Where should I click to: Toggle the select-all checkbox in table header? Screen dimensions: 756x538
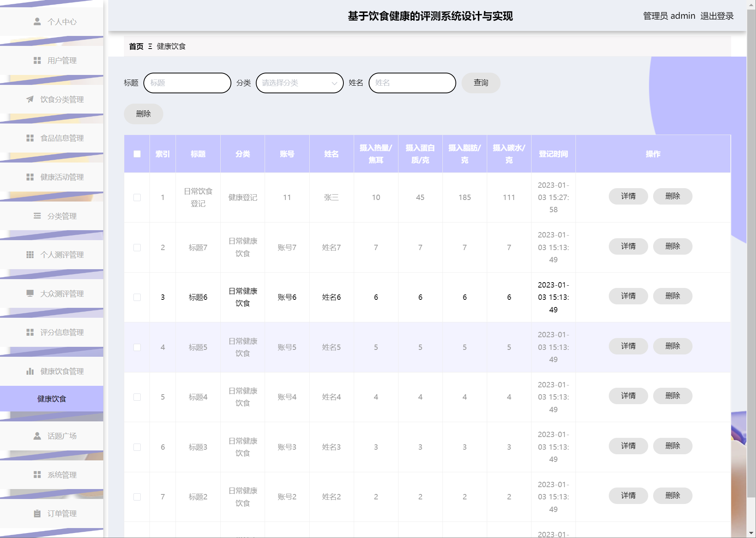pos(137,154)
